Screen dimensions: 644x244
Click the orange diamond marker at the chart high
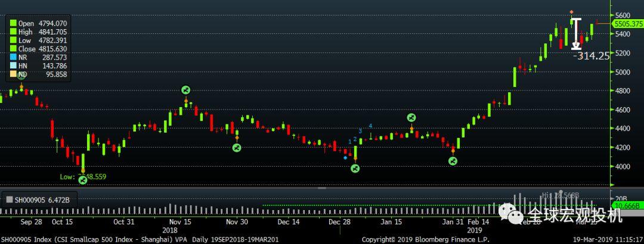coord(571,12)
